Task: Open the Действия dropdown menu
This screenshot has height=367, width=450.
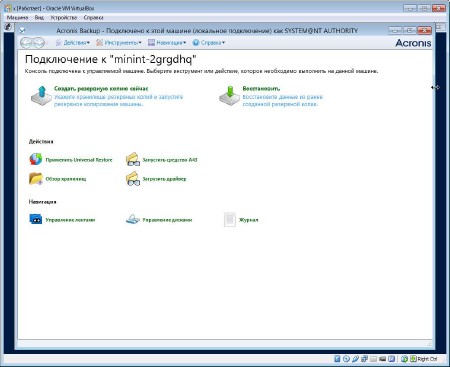Action: [76, 43]
